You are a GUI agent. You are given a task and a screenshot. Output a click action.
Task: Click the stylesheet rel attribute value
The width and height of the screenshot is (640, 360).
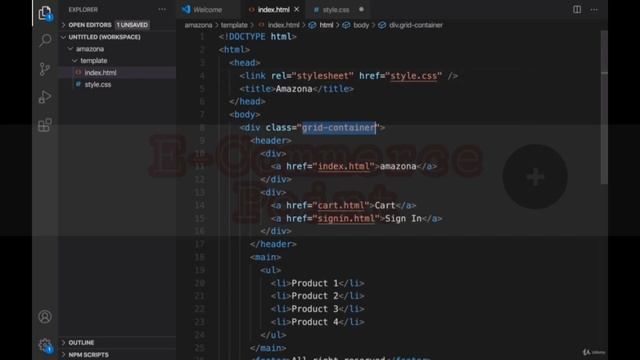pyautogui.click(x=322, y=76)
